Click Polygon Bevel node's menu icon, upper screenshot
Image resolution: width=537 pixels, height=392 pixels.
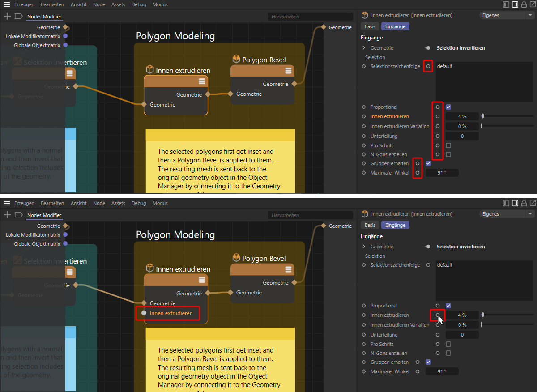pyautogui.click(x=287, y=72)
